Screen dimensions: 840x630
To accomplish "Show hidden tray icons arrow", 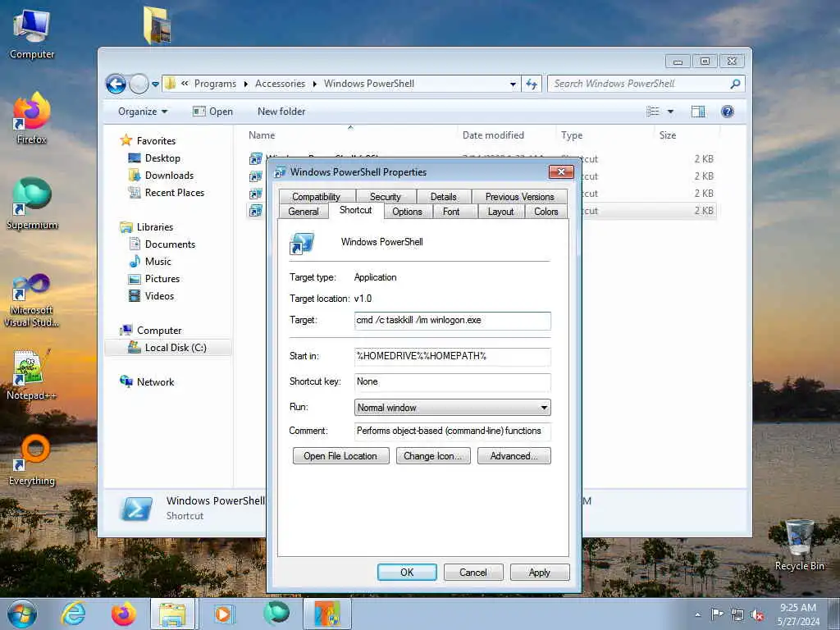I will [x=697, y=615].
